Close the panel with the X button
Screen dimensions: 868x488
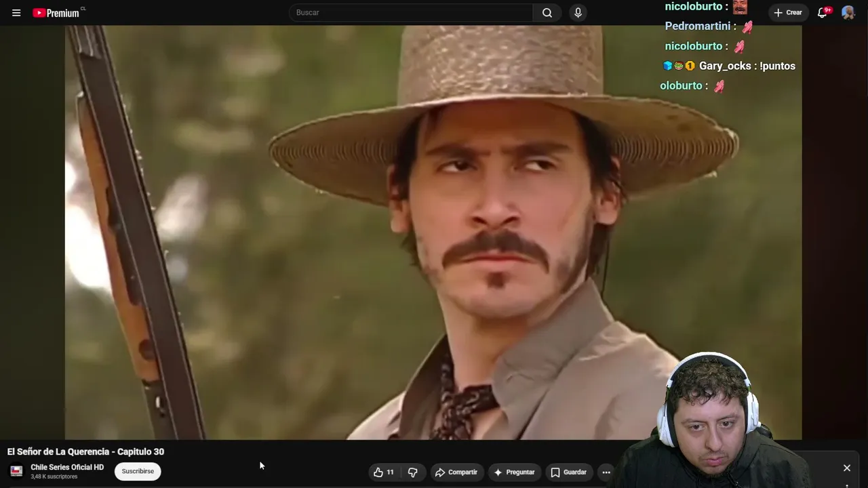(847, 468)
